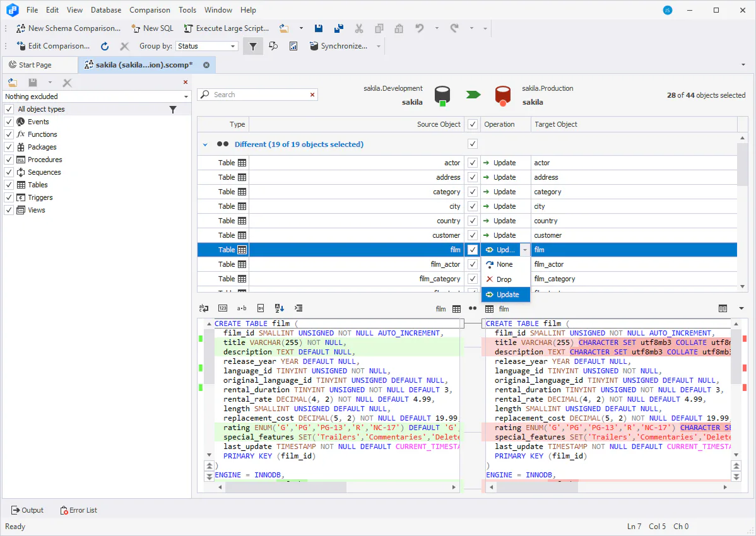Click the object filter icon beside the funnel
This screenshot has width=756, height=536.
click(x=273, y=46)
